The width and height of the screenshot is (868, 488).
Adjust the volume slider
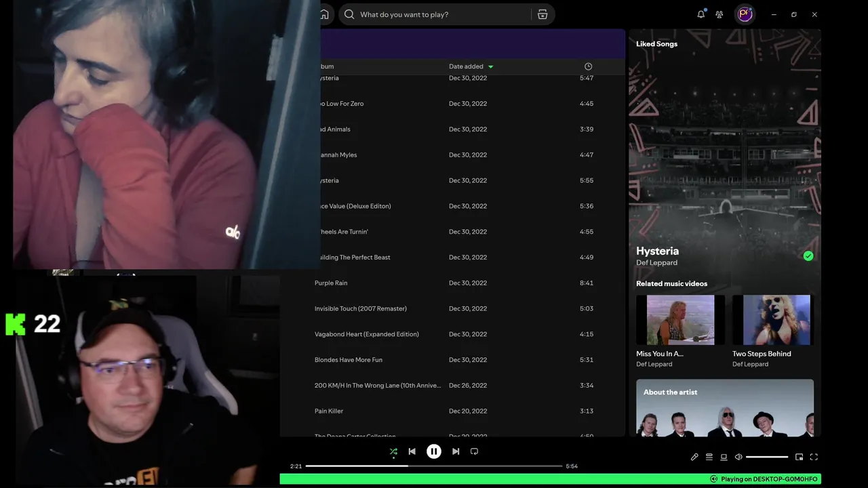coord(767,457)
